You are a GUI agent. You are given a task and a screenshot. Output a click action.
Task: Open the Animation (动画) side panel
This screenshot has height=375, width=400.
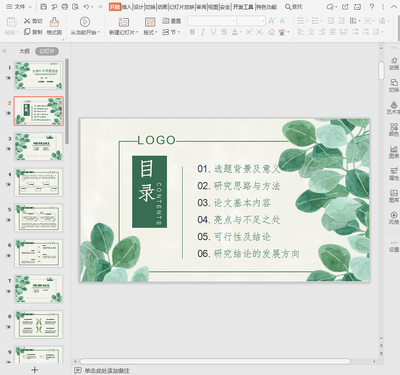[394, 63]
